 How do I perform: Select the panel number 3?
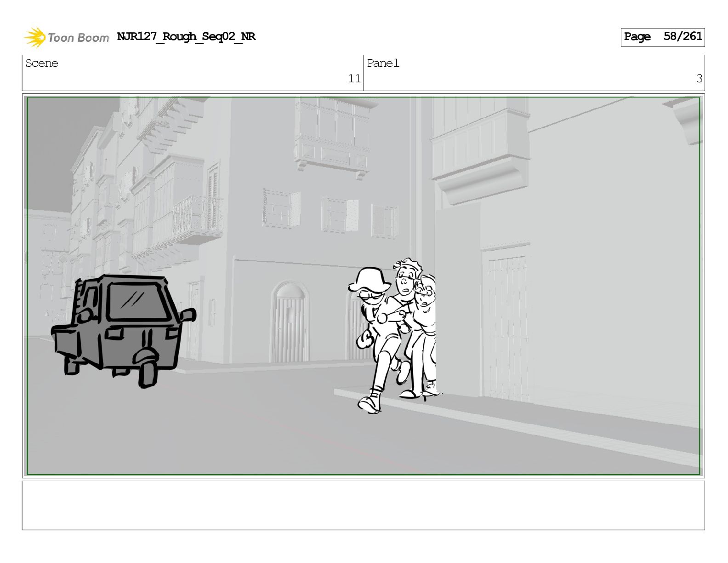coord(699,79)
